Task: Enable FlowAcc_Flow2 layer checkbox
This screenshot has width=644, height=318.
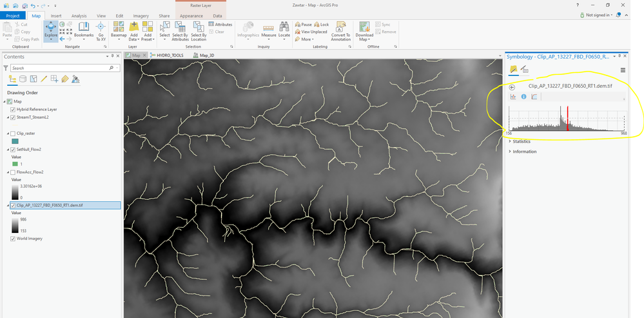Action: click(x=13, y=172)
